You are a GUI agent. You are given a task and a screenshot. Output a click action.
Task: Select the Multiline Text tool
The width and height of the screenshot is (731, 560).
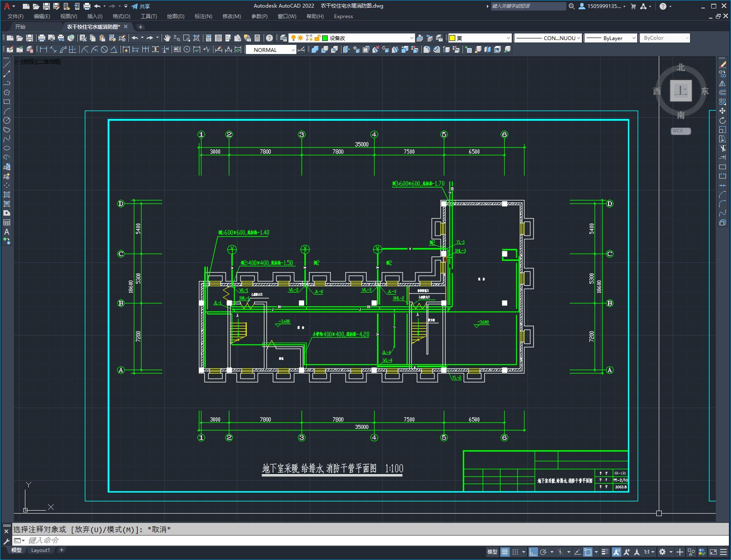point(7,232)
